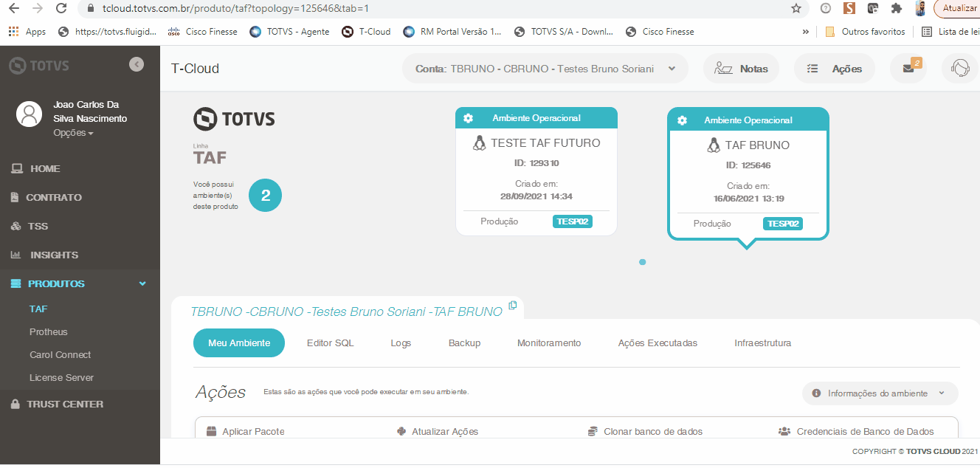The width and height of the screenshot is (980, 468).
Task: Click Clonar banco de dados action
Action: click(646, 432)
